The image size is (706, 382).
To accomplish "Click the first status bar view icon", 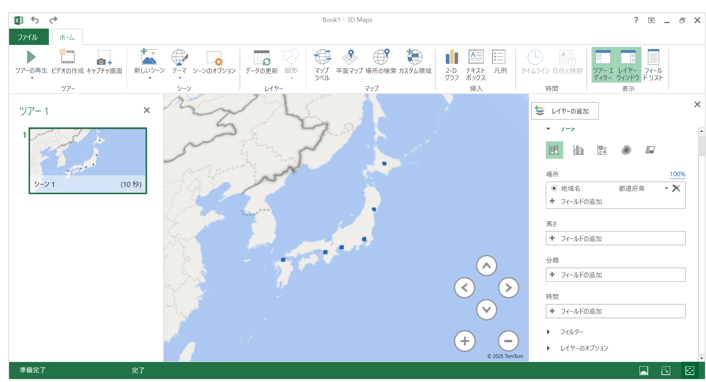I will pos(644,370).
